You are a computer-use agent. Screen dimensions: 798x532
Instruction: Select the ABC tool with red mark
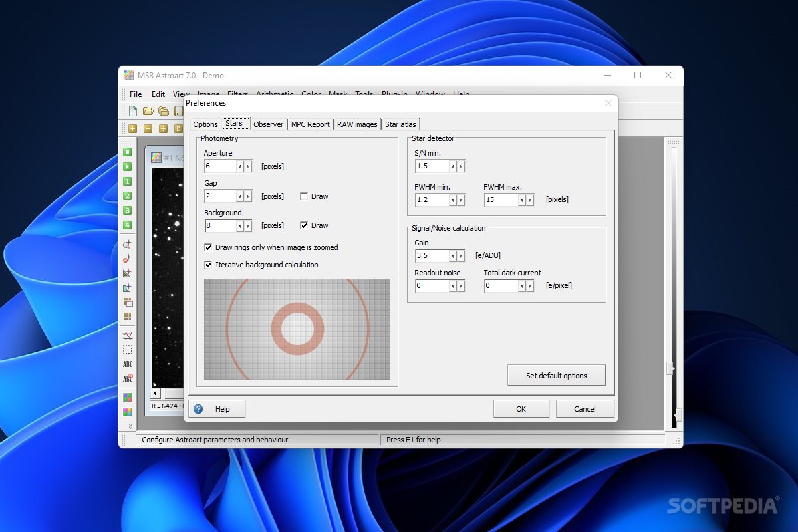coord(127,379)
